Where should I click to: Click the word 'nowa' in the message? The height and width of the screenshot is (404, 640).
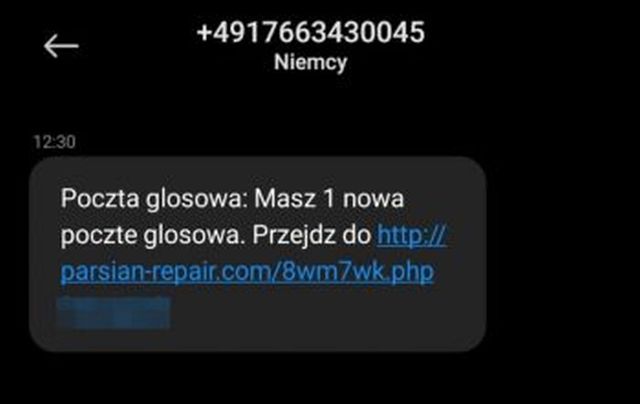tap(373, 200)
